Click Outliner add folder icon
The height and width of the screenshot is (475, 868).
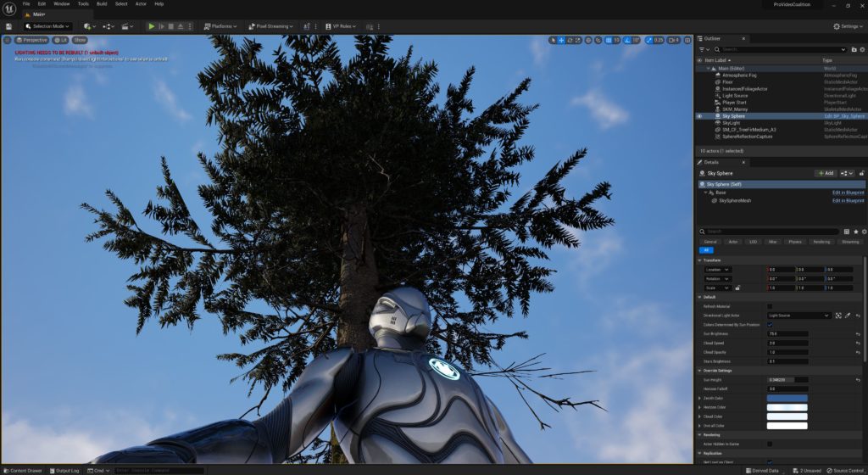(854, 49)
